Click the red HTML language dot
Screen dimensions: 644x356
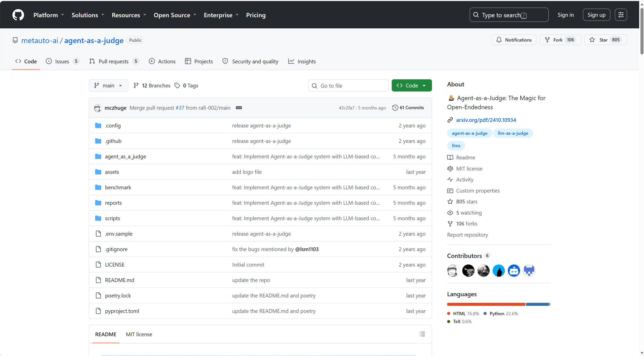coord(449,314)
